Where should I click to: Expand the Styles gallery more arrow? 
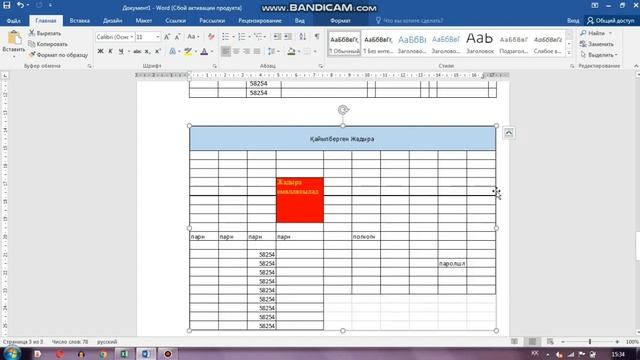coord(569,53)
